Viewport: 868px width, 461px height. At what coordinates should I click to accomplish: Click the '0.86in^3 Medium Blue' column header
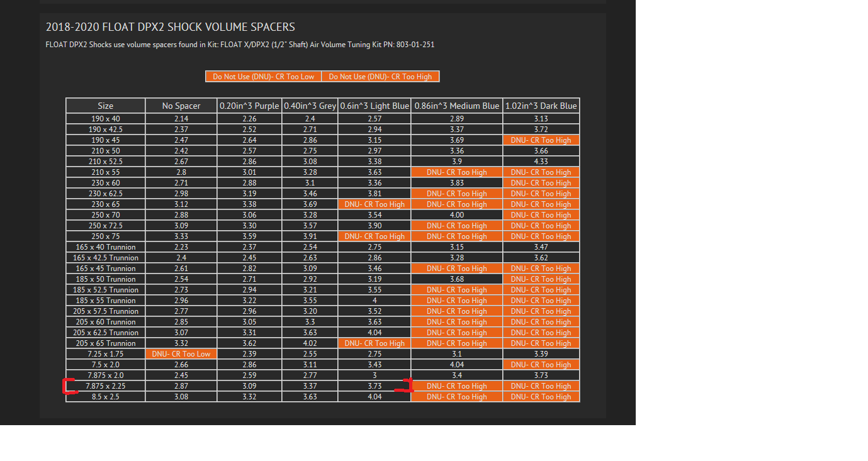(457, 106)
